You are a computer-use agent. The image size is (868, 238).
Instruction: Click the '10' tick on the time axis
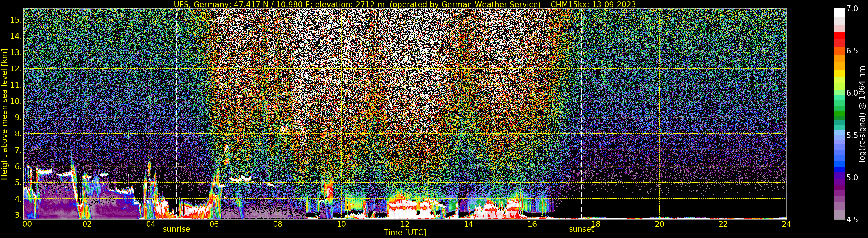pyautogui.click(x=341, y=224)
